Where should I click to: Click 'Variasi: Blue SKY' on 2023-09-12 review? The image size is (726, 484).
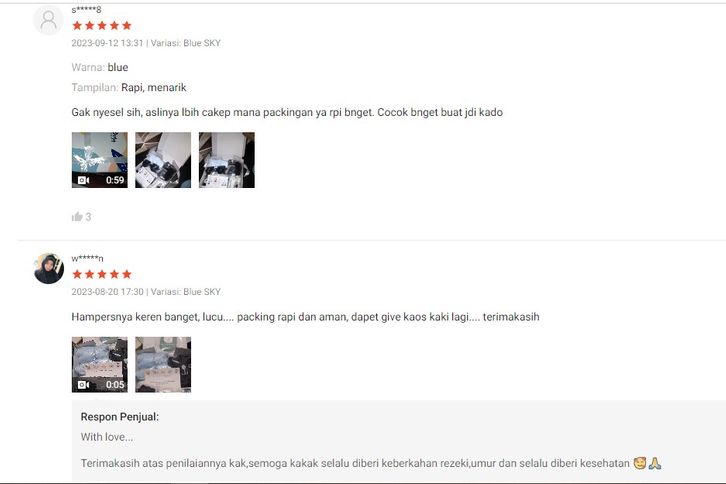(186, 43)
